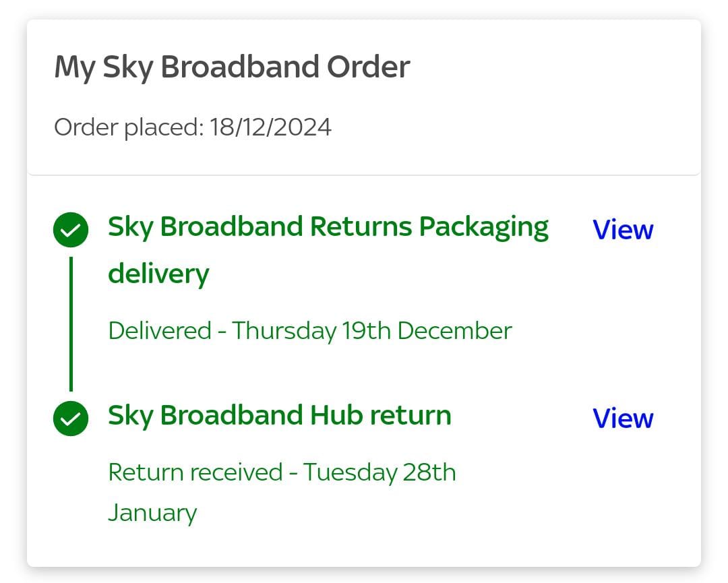Click the My Sky Broadband Order heading
This screenshot has height=583, width=728.
tap(232, 66)
